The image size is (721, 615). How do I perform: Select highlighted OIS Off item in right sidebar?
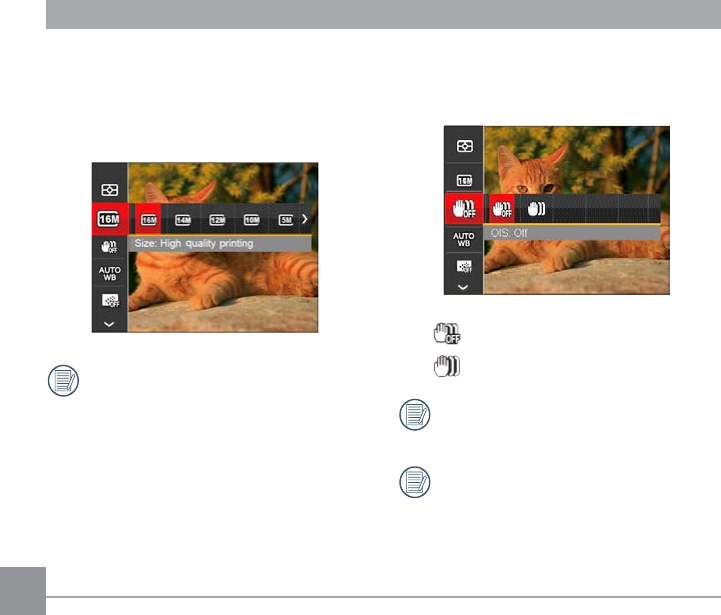[x=464, y=209]
